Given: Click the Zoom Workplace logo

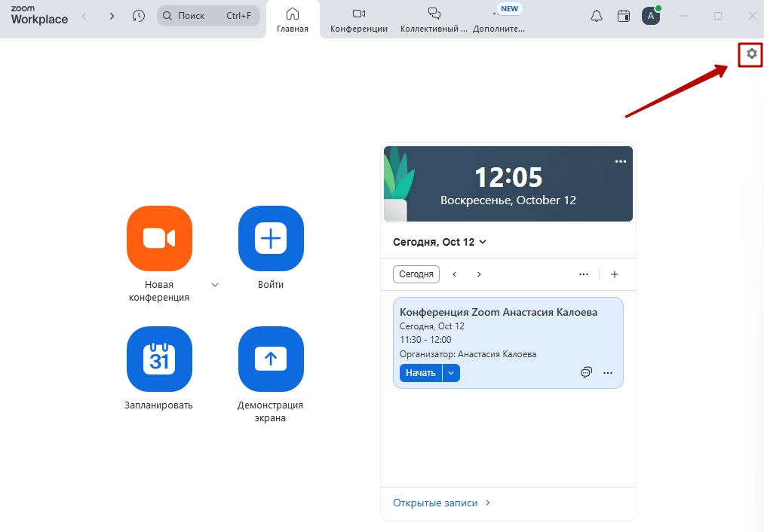Looking at the screenshot, I should click(x=39, y=16).
